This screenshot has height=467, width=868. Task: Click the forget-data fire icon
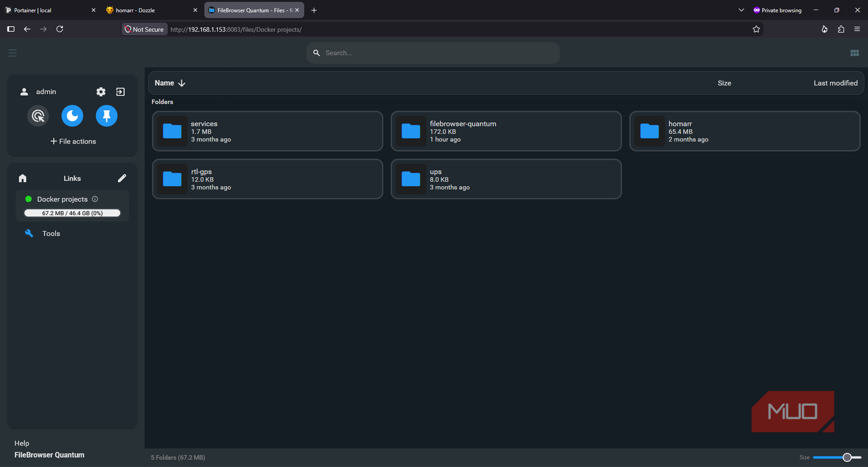click(824, 29)
